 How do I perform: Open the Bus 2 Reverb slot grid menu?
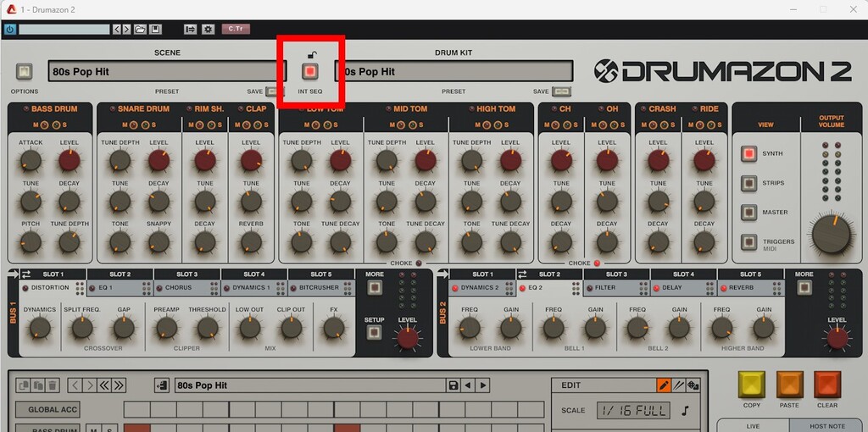click(x=777, y=288)
